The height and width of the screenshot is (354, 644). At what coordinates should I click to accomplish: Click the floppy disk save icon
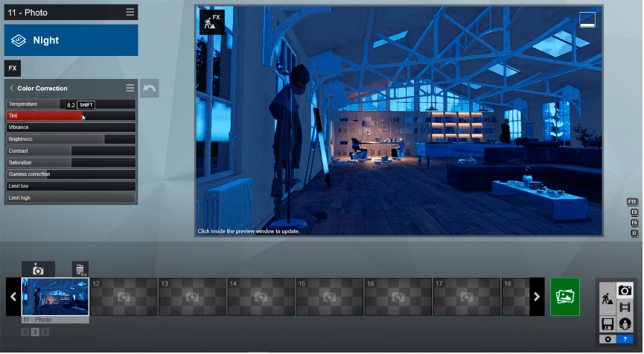pos(608,324)
